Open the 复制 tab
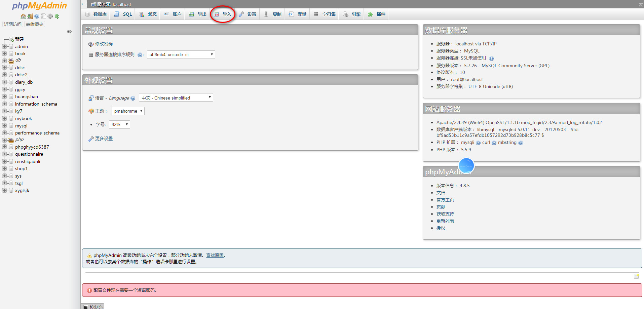Viewport: 644px width, 309px height. coord(273,14)
